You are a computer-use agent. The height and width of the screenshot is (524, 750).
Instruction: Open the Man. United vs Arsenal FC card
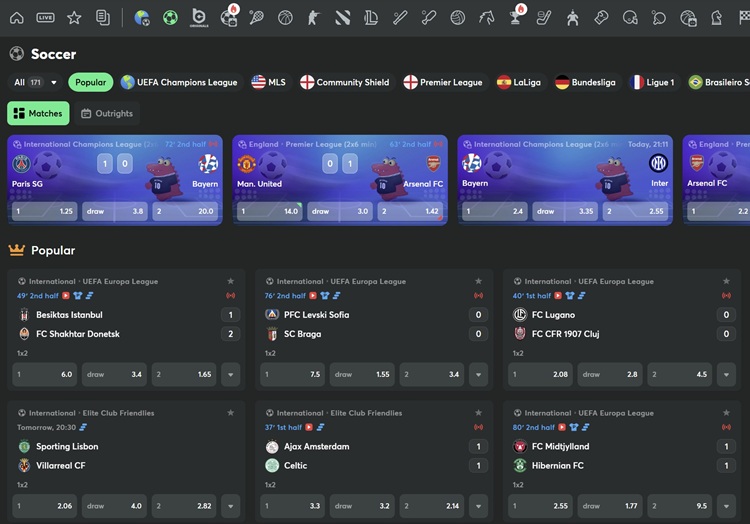[x=341, y=165]
